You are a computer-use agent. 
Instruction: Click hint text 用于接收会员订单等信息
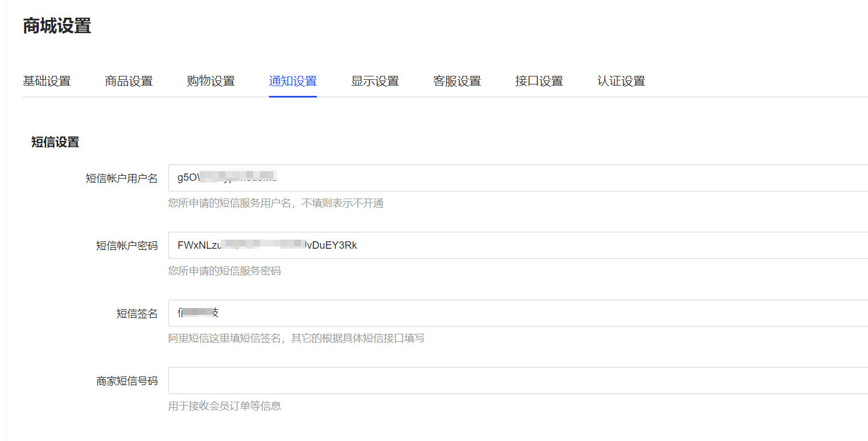pyautogui.click(x=225, y=406)
